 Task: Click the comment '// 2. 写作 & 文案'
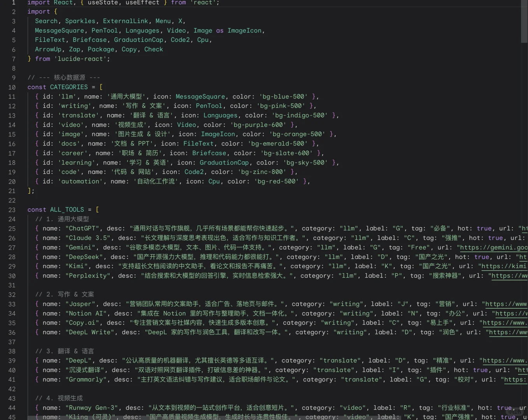[x=65, y=294]
